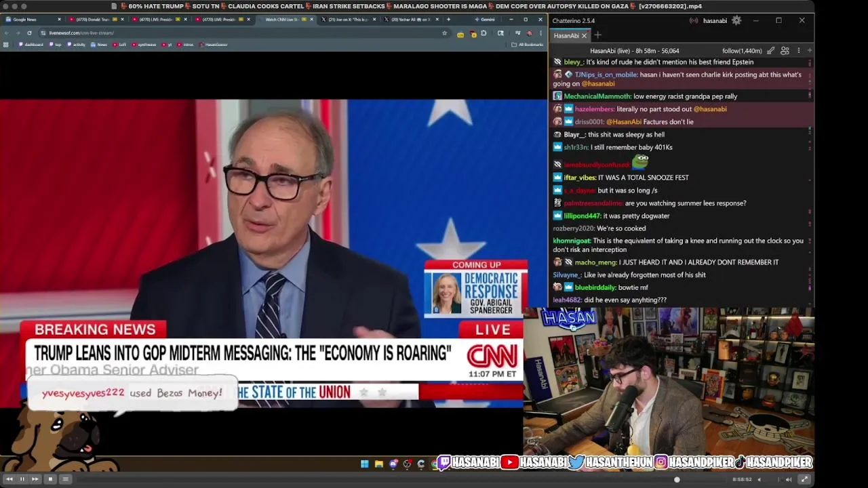The width and height of the screenshot is (868, 488).
Task: Click the playback seek bar handle
Action: [677, 479]
